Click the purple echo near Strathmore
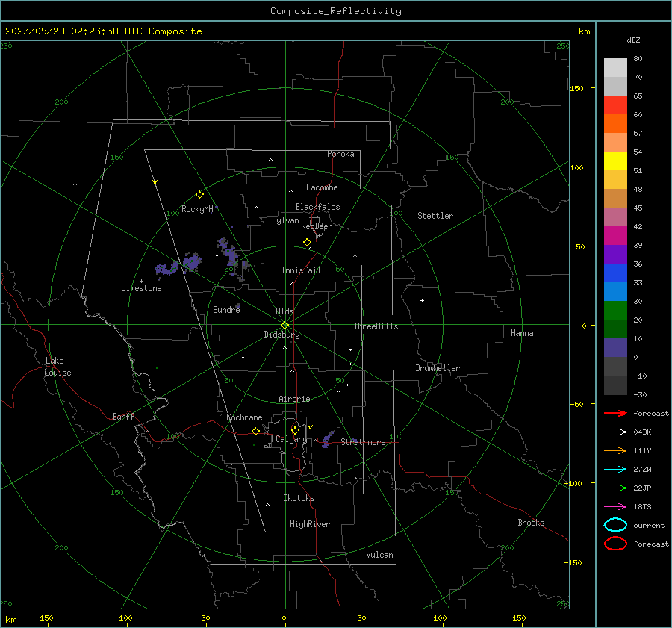672x628 pixels. (x=328, y=439)
